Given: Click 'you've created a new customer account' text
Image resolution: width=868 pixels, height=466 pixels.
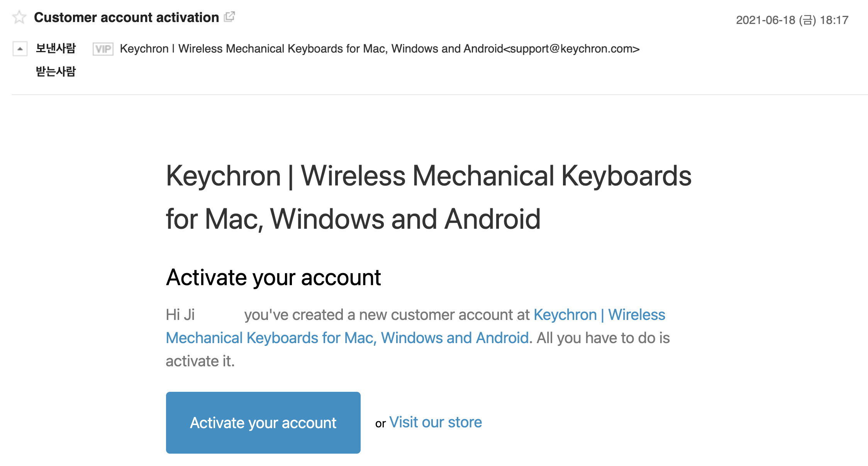Looking at the screenshot, I should coord(379,315).
